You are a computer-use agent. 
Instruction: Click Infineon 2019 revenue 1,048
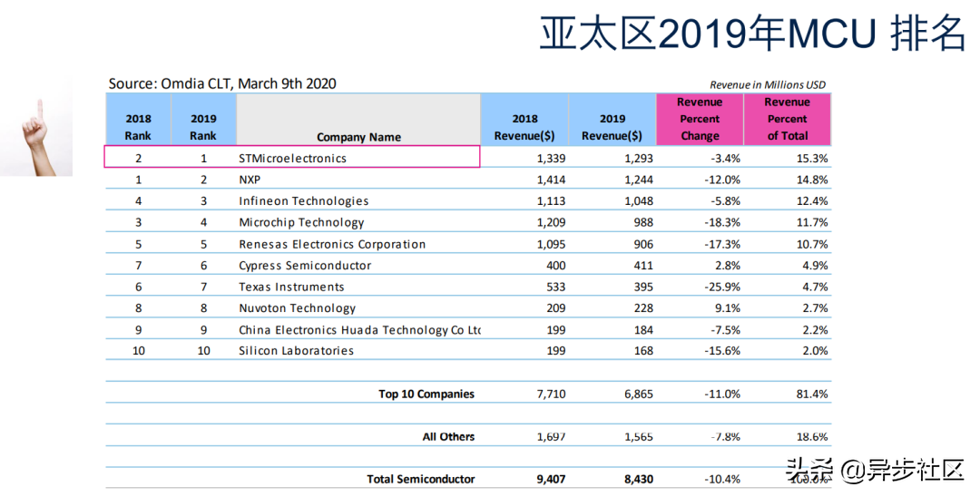(x=638, y=201)
